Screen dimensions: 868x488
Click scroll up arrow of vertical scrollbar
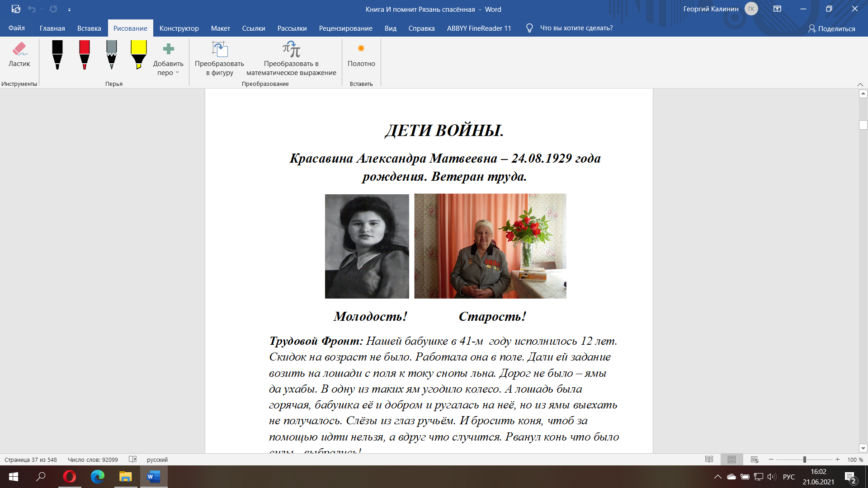863,94
